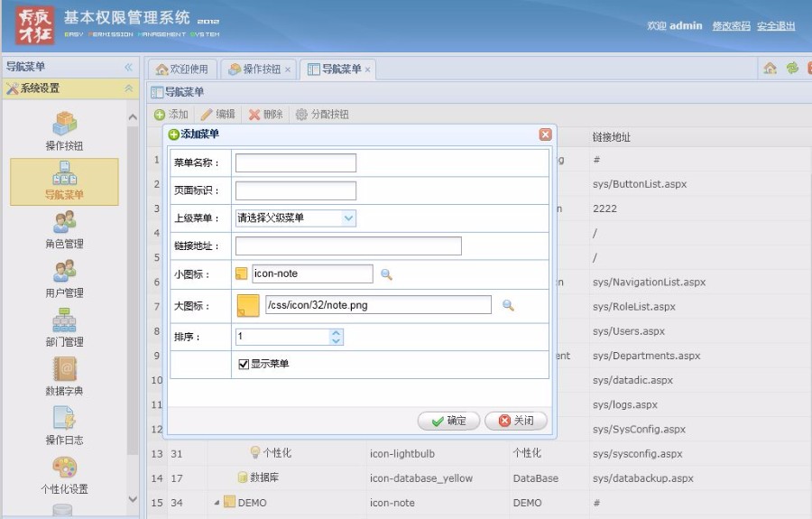This screenshot has height=519, width=812.
Task: Click the small icon-note preview image
Action: [241, 273]
